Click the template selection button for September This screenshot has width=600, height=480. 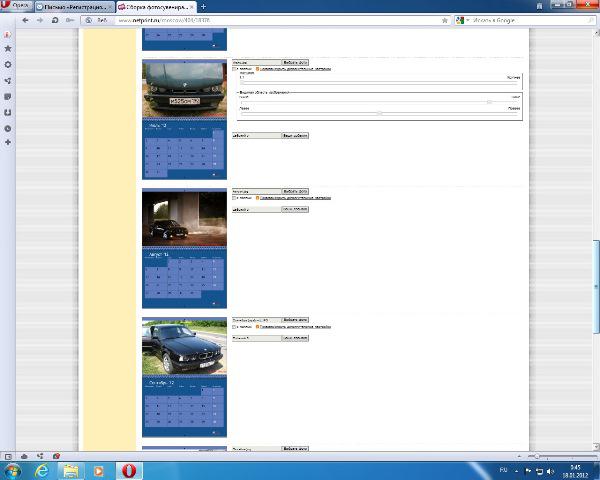point(295,338)
